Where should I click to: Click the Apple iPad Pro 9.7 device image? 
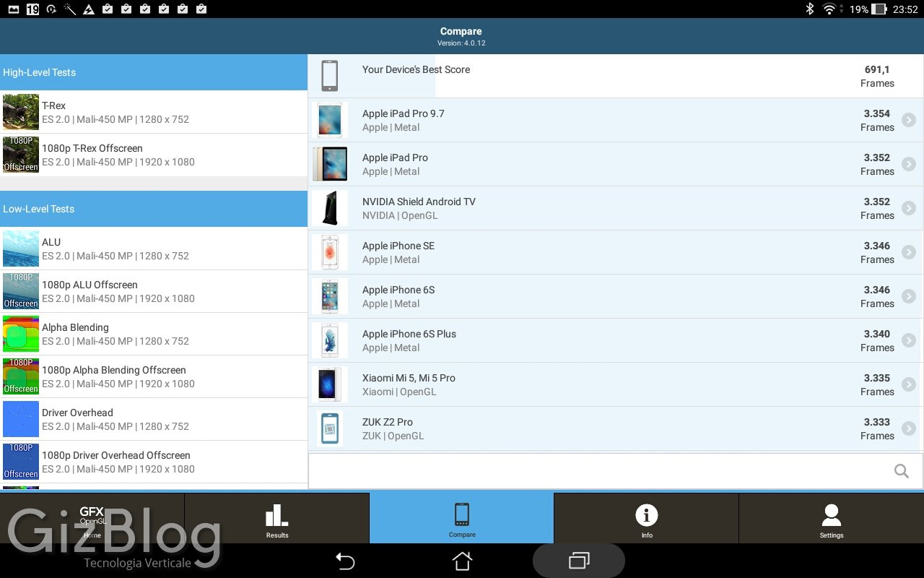[x=330, y=120]
